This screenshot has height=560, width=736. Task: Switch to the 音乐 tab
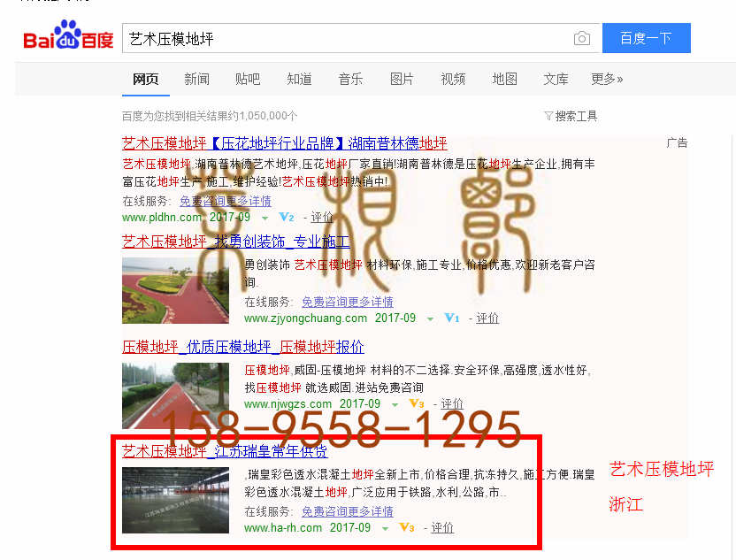point(350,79)
